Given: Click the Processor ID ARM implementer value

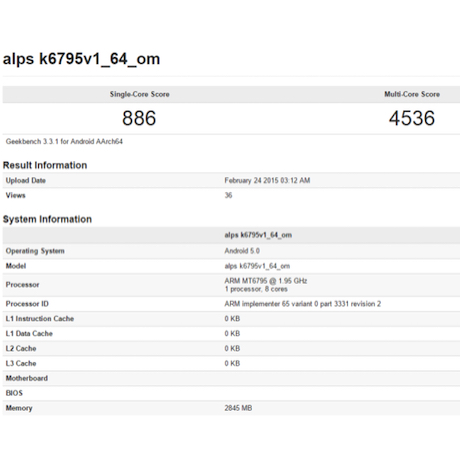Looking at the screenshot, I should click(303, 304).
